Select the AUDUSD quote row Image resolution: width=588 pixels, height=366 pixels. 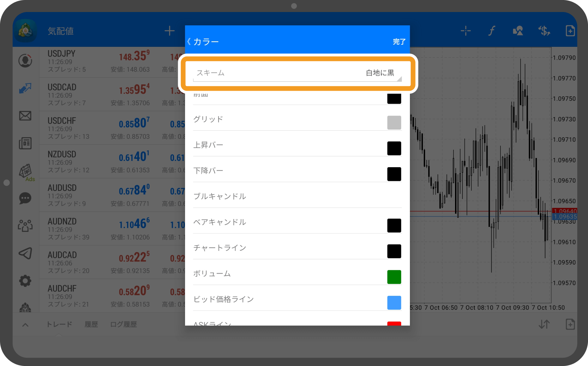pyautogui.click(x=112, y=195)
